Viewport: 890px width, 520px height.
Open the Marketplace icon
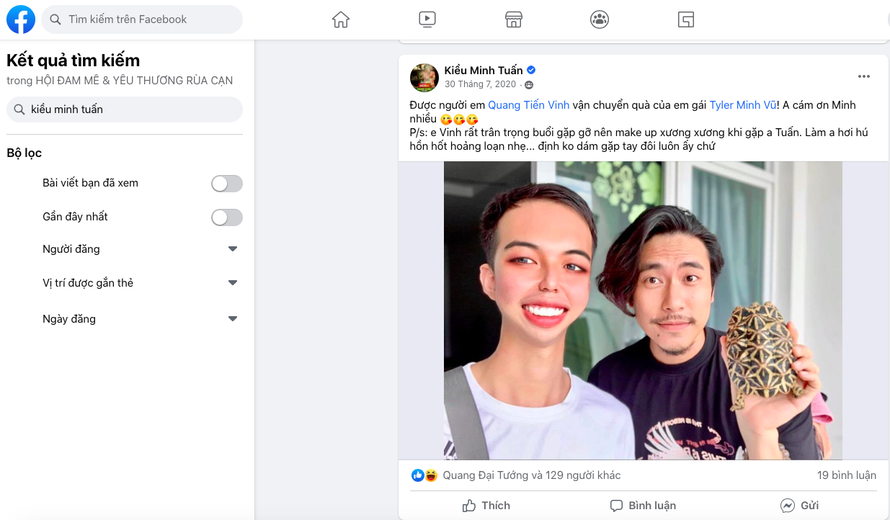click(513, 19)
